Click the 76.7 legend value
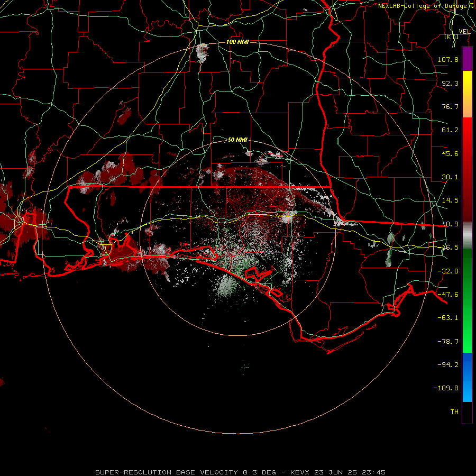Viewport: 476px width, 476px height. 450,106
